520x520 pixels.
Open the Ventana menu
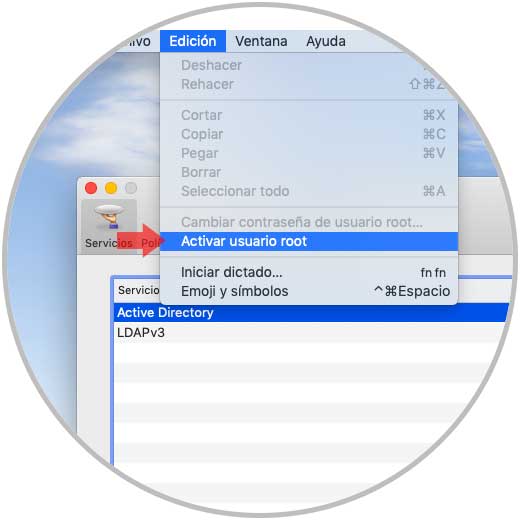point(261,41)
